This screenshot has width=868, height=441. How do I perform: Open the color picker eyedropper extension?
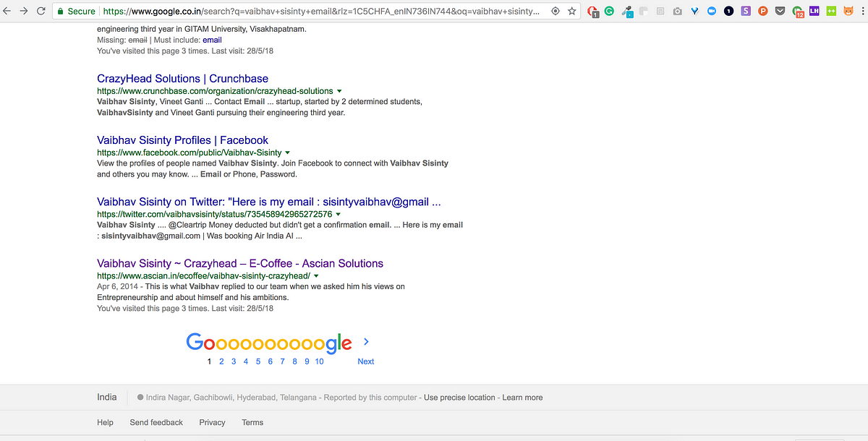(627, 12)
